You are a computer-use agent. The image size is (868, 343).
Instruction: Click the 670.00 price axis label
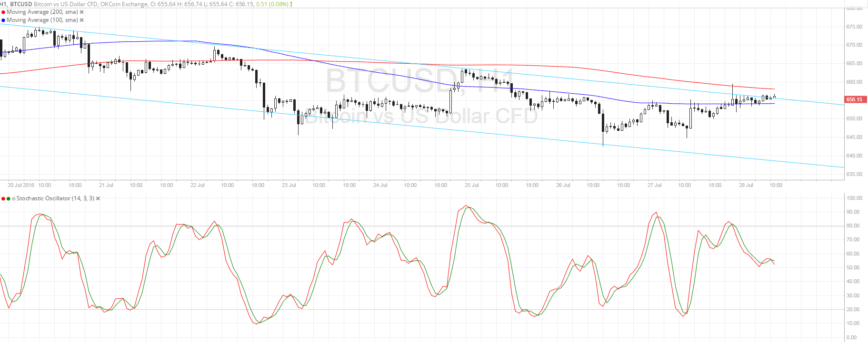[x=854, y=45]
